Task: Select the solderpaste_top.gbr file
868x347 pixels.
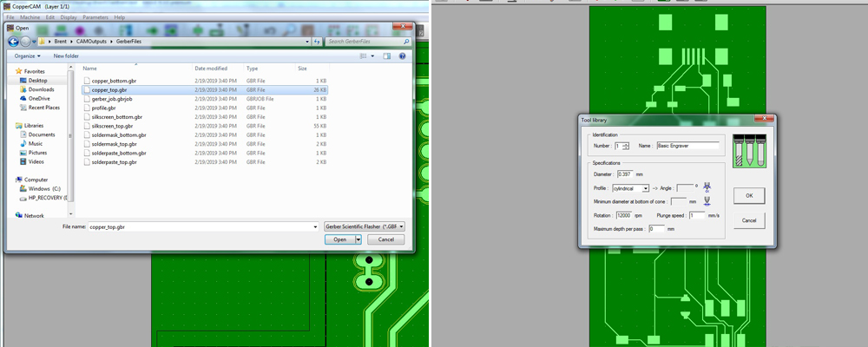Action: coord(205,162)
